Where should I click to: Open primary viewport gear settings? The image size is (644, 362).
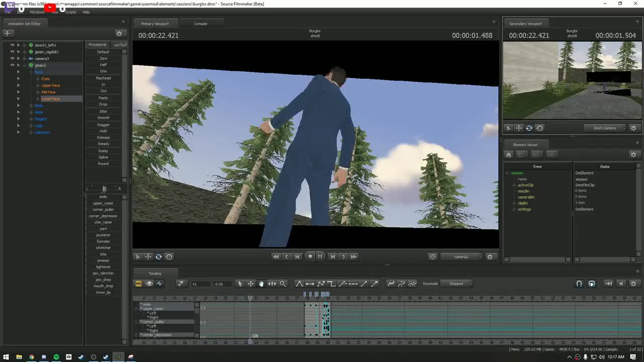tap(490, 256)
